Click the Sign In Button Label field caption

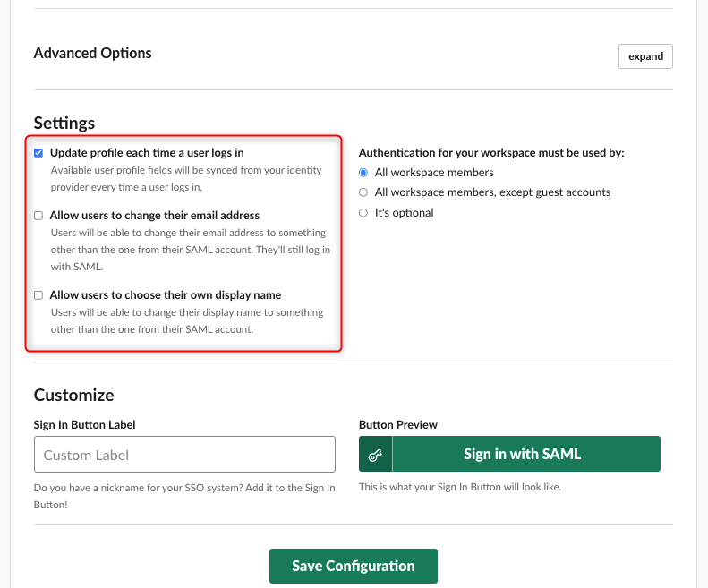coord(84,425)
